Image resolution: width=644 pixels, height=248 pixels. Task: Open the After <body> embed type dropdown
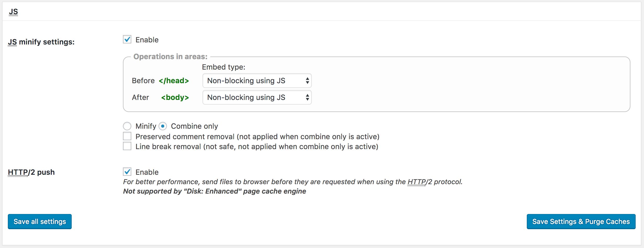257,97
